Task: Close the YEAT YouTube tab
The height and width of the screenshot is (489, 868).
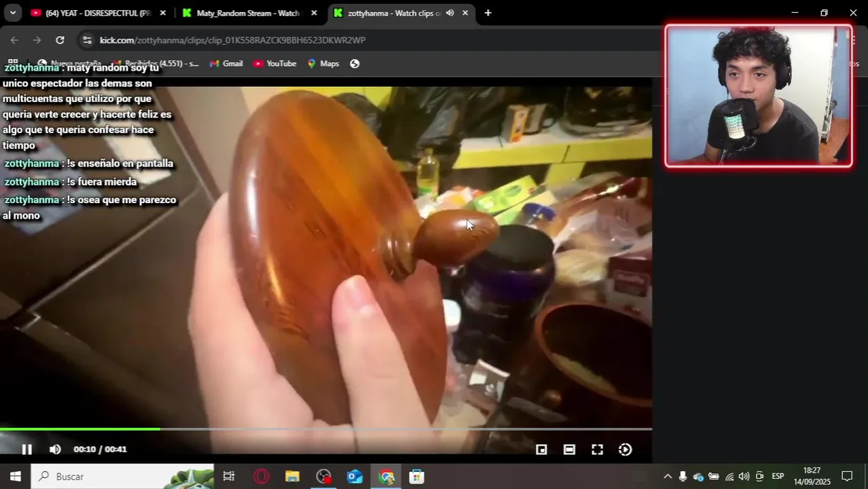Action: pyautogui.click(x=162, y=13)
